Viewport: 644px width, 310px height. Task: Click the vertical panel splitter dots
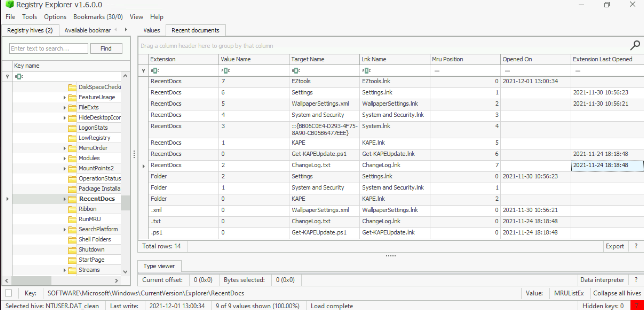[134, 154]
